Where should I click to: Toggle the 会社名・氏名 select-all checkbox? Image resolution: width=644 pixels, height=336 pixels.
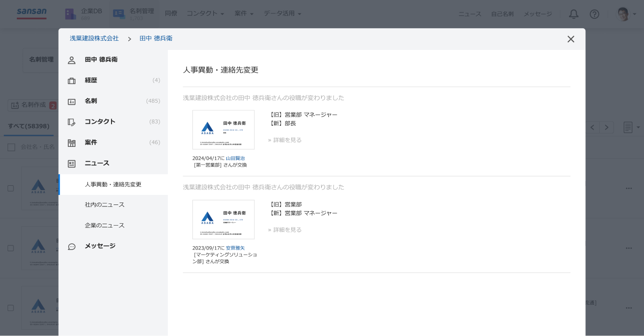click(12, 147)
